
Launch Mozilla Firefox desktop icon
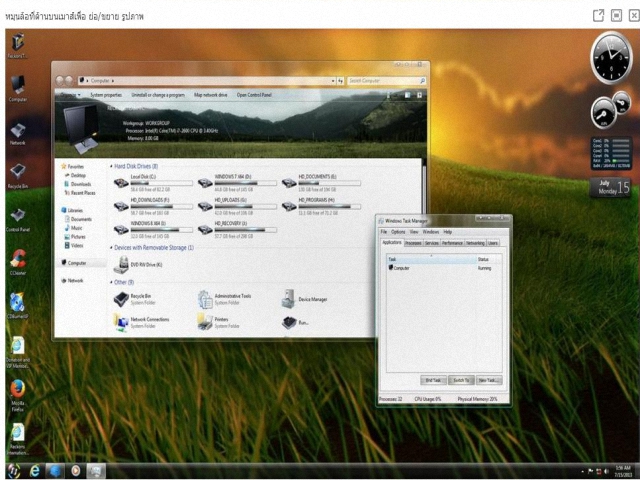18,395
